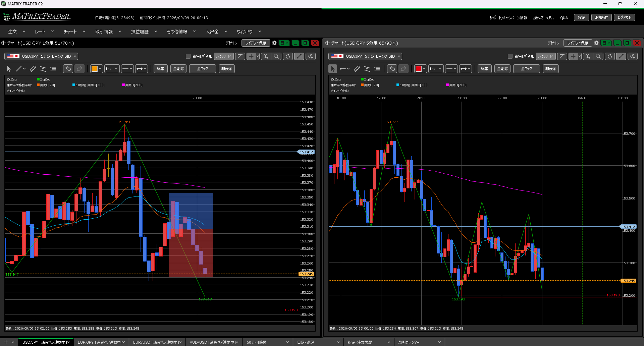
Task: Switch to the 約定・注文履歴 bottom tab
Action: 369,342
